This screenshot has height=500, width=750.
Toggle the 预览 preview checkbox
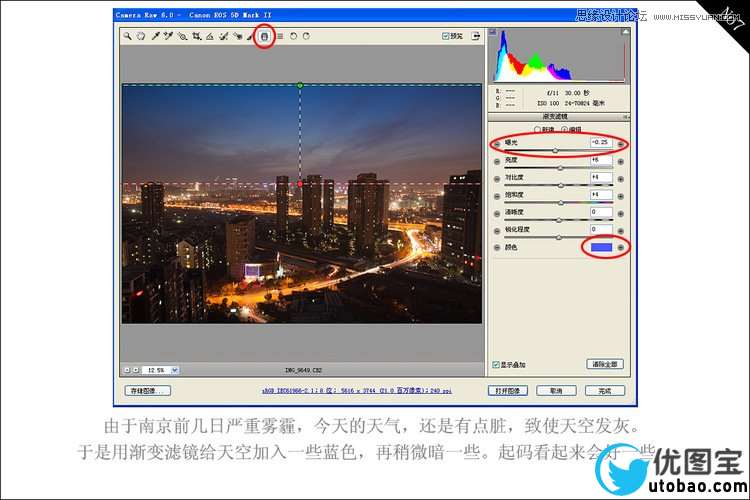click(446, 36)
